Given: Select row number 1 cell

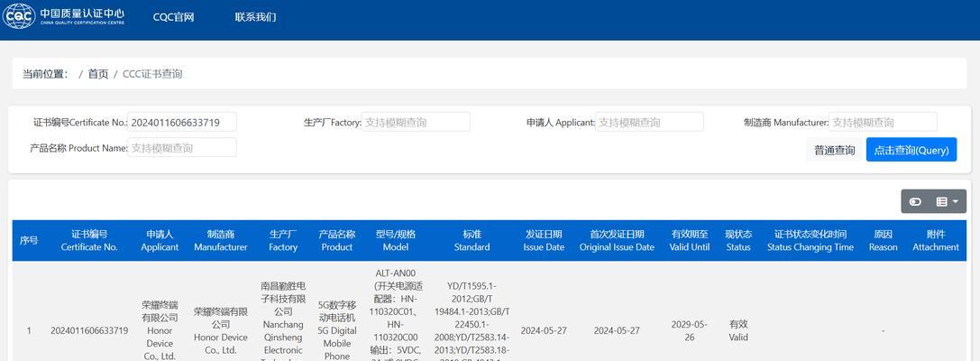Looking at the screenshot, I should [x=28, y=330].
